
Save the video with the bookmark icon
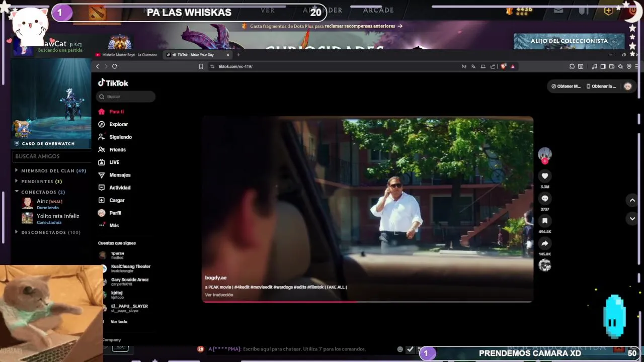point(545,221)
